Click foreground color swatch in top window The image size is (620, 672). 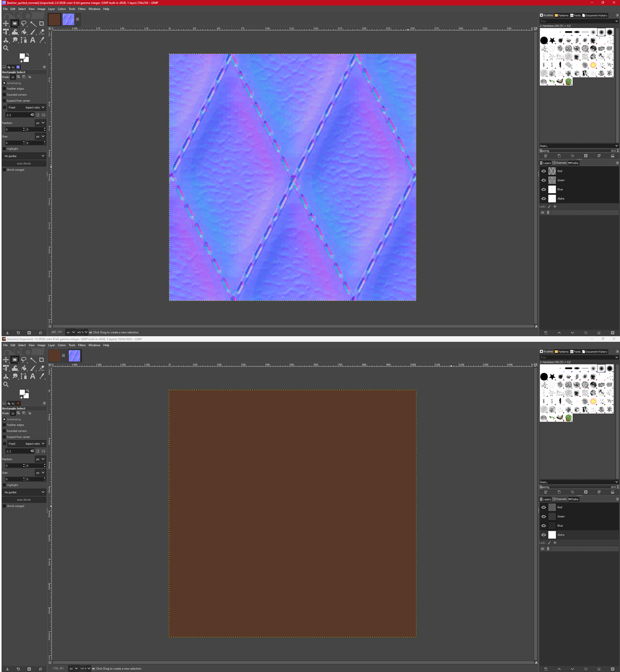point(22,57)
